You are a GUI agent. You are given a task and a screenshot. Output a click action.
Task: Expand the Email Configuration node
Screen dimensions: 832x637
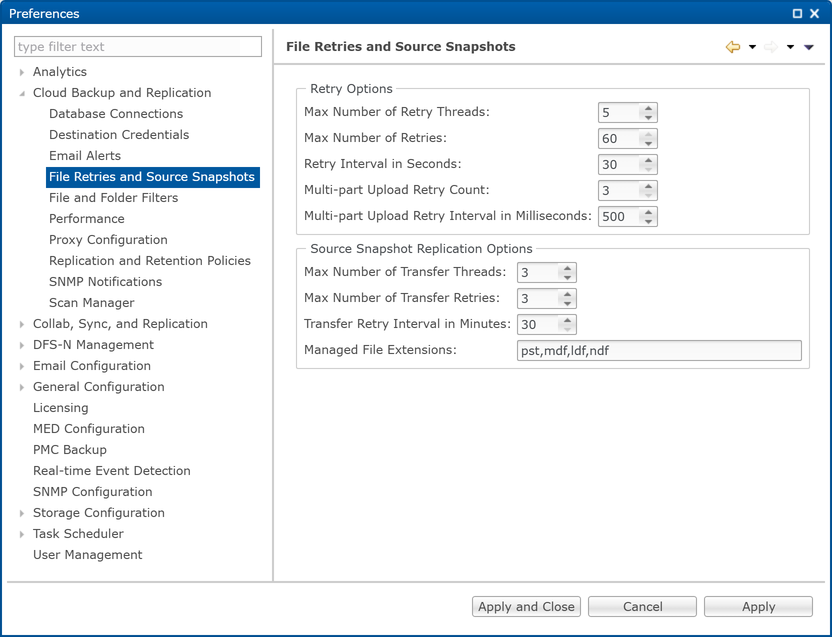tap(22, 366)
